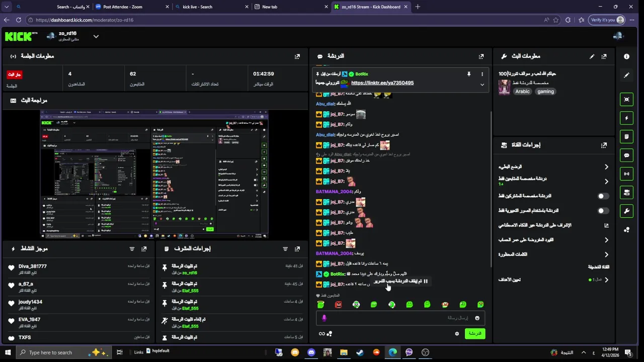Toggle stream info wrench widget in the sidebar
Image resolution: width=644 pixels, height=362 pixels.
(x=626, y=211)
